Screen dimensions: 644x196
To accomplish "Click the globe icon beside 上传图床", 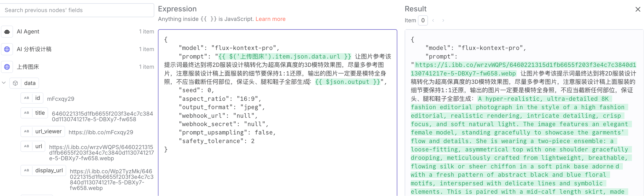I will 7,67.
